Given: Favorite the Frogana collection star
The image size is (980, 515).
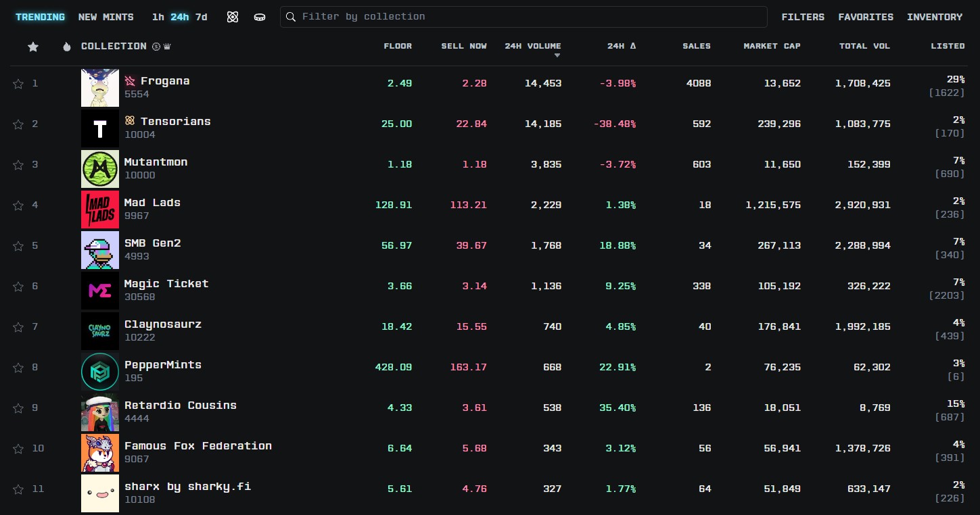Looking at the screenshot, I should click(18, 84).
